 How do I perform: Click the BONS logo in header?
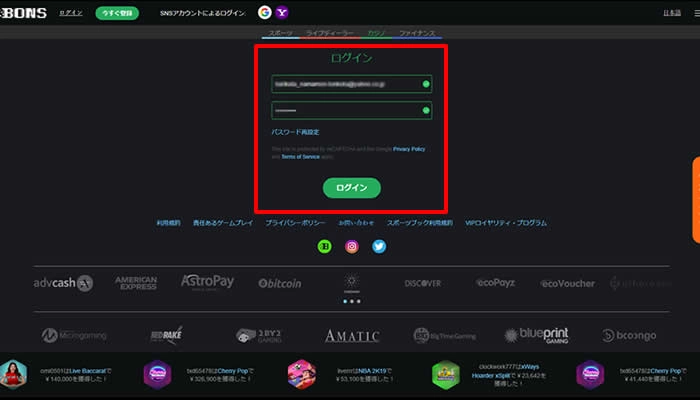point(23,13)
